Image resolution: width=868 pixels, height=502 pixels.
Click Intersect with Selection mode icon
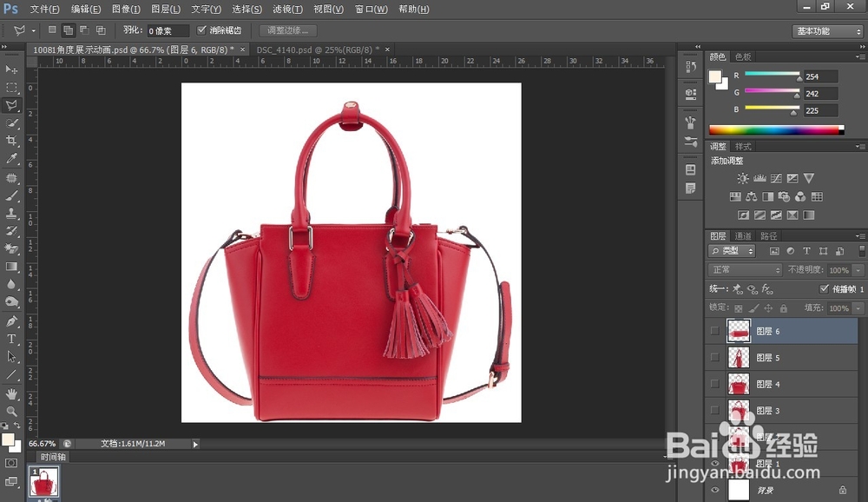[x=101, y=30]
